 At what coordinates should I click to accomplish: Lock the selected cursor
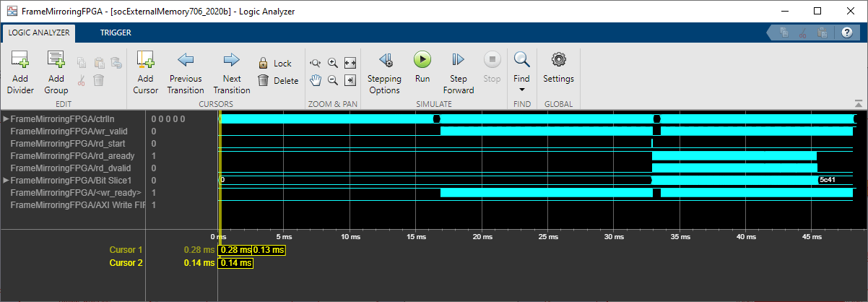tap(275, 64)
